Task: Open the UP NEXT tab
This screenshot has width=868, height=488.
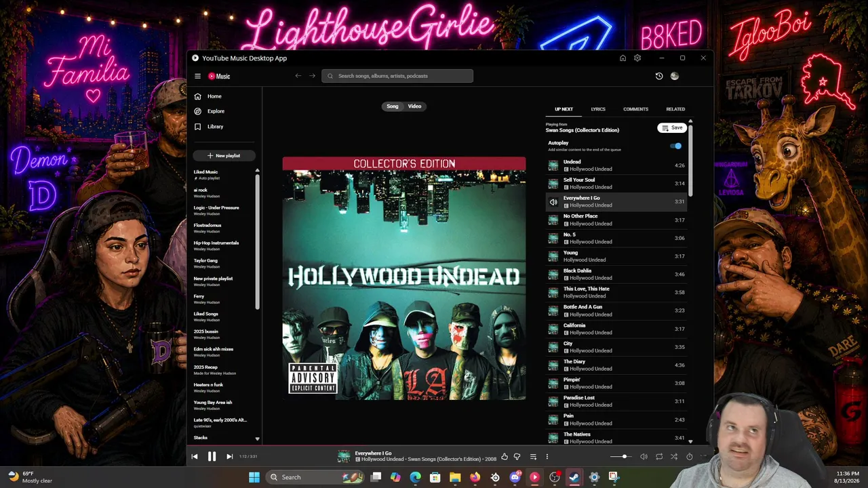Action: click(x=564, y=109)
